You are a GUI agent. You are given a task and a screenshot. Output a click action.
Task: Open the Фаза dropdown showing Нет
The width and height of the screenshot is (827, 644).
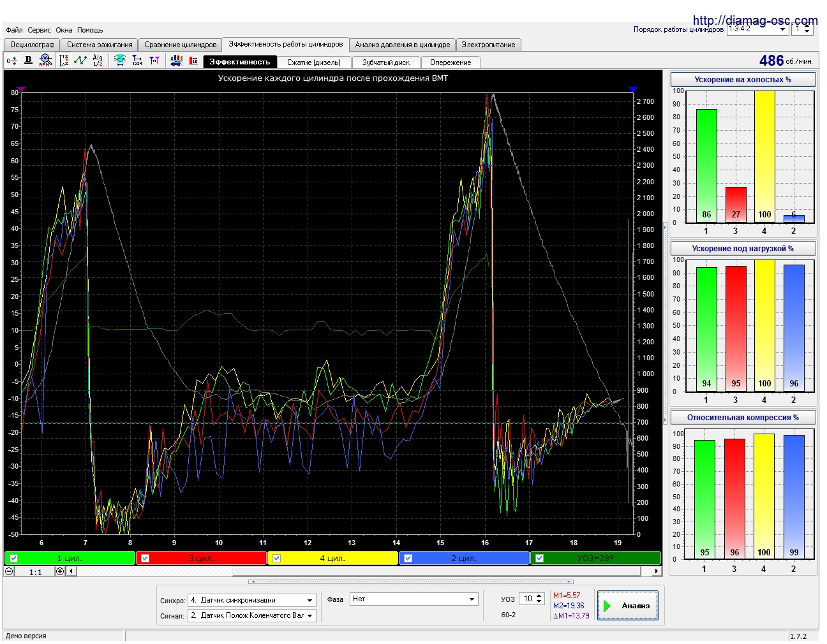point(414,599)
